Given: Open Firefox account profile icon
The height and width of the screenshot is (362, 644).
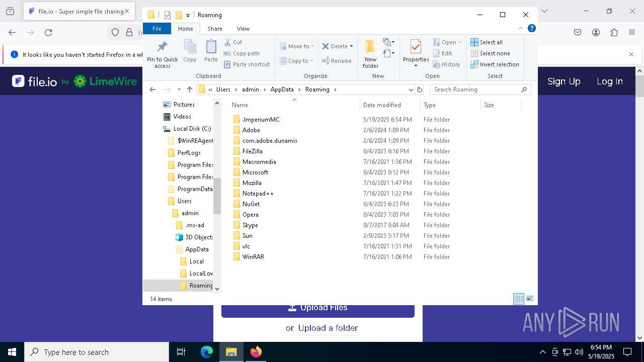Looking at the screenshot, I should (x=596, y=33).
